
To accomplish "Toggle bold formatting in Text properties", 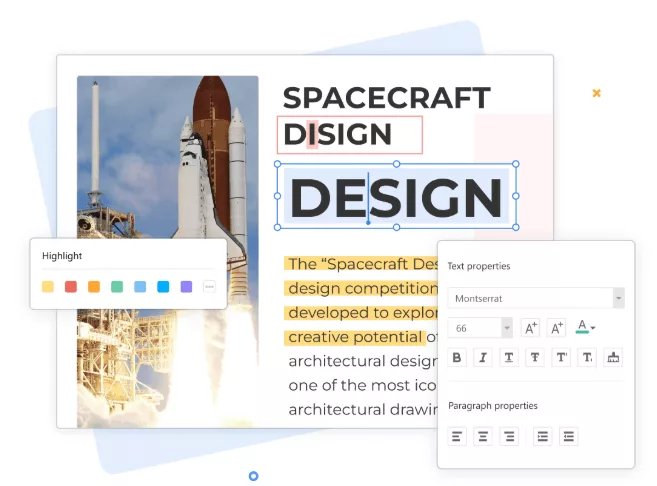I will point(458,357).
